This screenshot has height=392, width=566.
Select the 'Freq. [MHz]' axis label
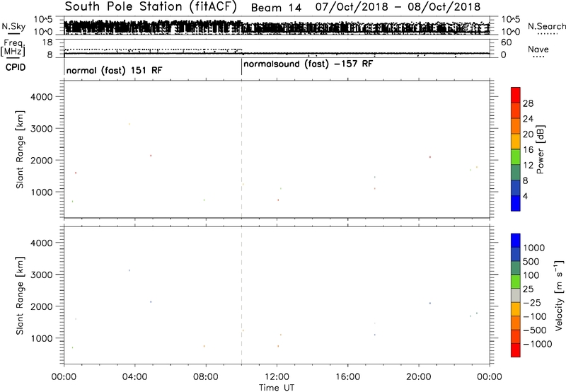pyautogui.click(x=13, y=47)
